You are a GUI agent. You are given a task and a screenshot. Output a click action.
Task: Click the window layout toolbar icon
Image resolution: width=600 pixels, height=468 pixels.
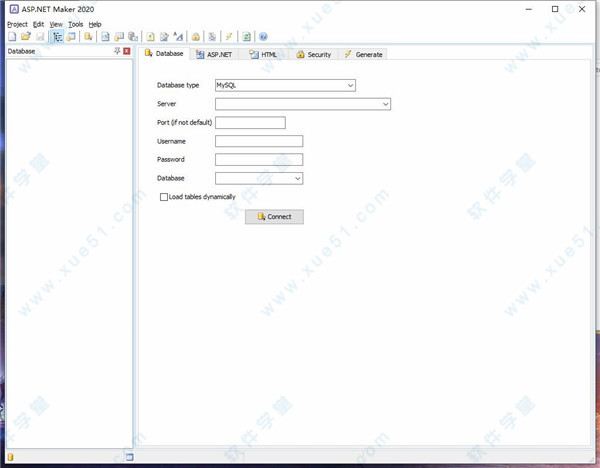tap(71, 37)
